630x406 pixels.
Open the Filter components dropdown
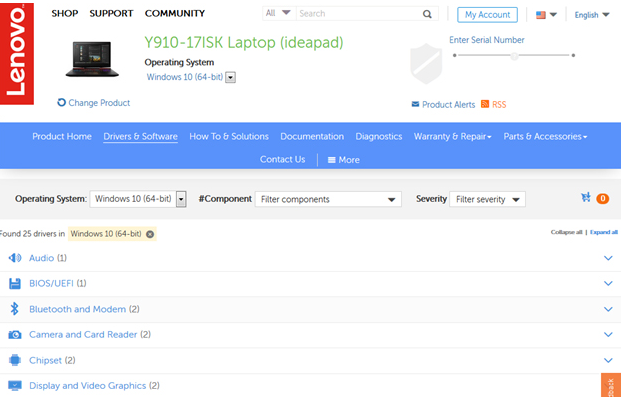point(328,199)
